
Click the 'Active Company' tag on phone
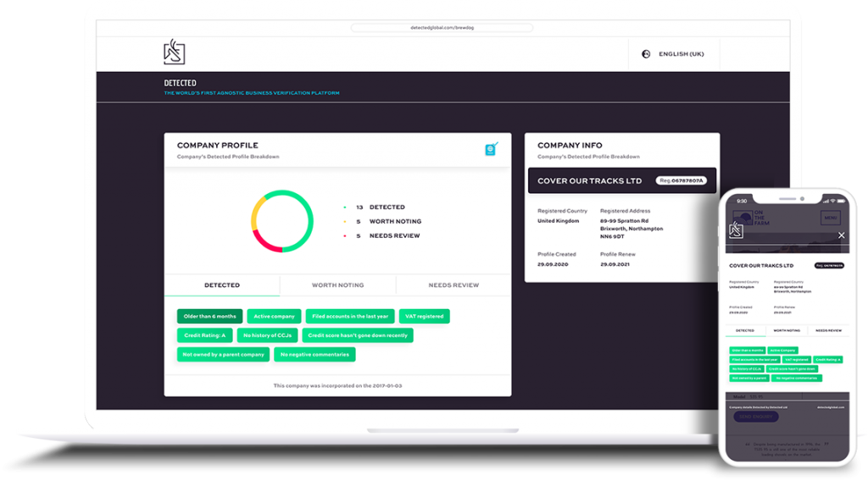click(x=782, y=351)
